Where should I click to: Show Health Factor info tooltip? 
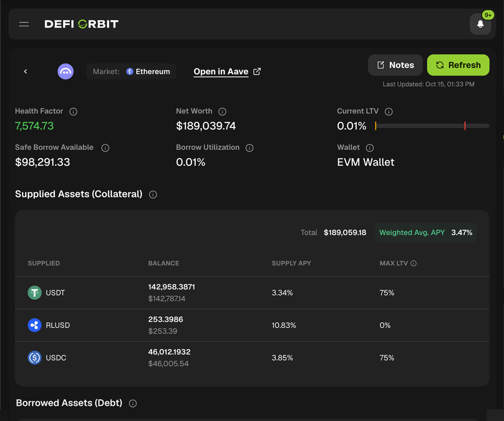pos(73,111)
